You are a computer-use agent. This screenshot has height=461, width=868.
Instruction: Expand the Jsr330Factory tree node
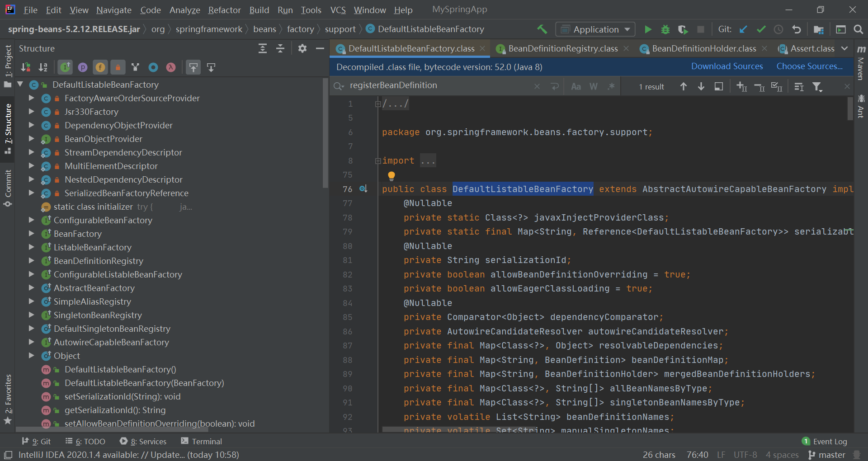coord(31,111)
